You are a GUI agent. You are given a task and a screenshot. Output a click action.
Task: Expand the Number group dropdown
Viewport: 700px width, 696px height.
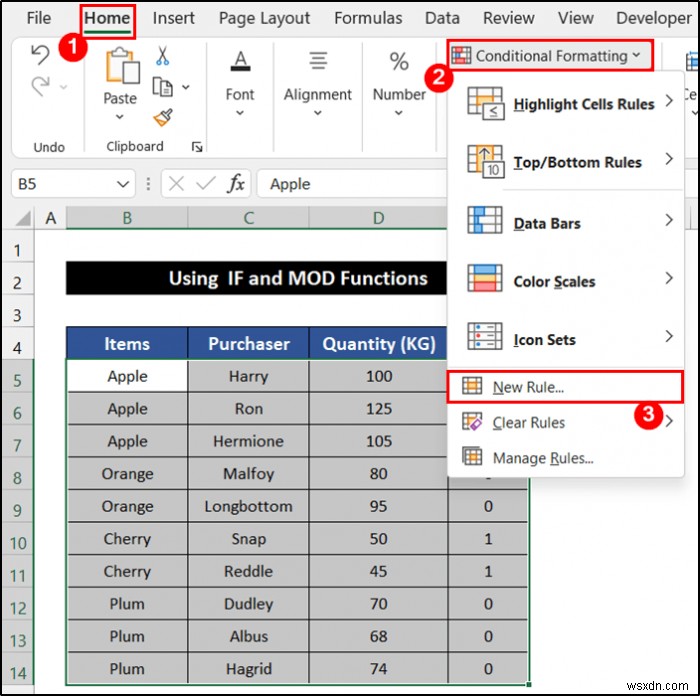coord(399,113)
